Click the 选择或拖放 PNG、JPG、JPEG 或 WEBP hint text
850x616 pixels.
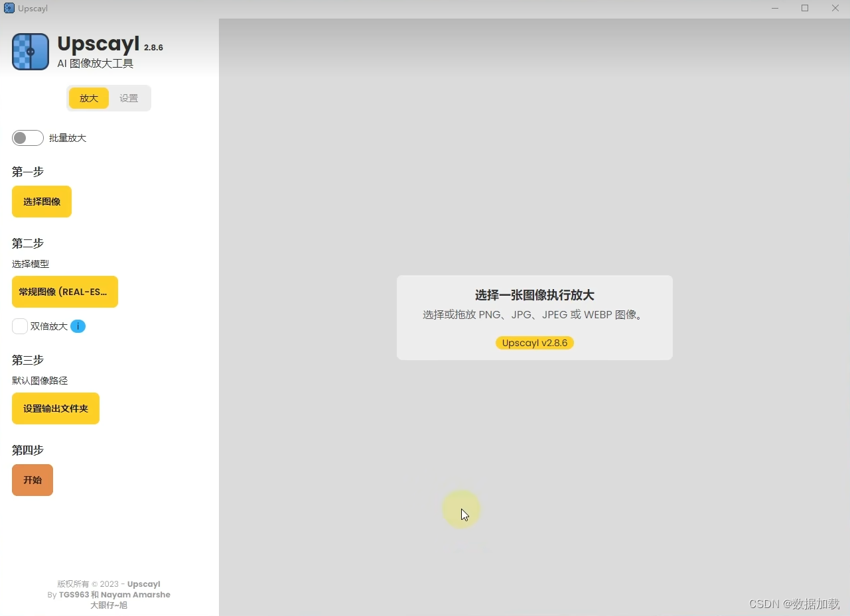pyautogui.click(x=535, y=315)
